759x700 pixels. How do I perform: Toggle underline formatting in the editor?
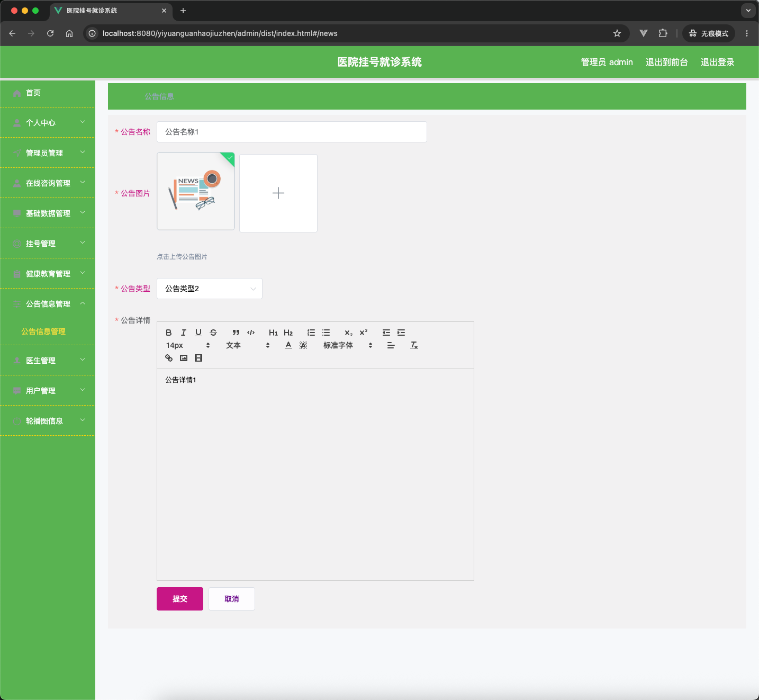[198, 333]
